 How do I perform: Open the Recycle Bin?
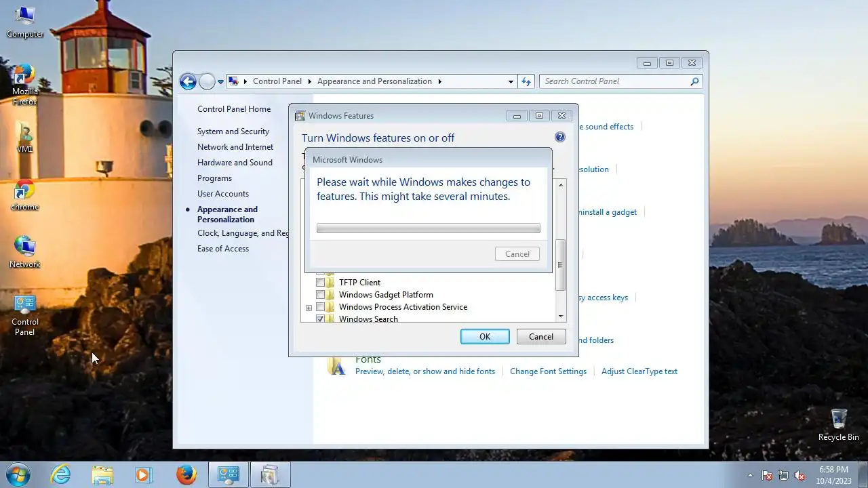tap(838, 425)
